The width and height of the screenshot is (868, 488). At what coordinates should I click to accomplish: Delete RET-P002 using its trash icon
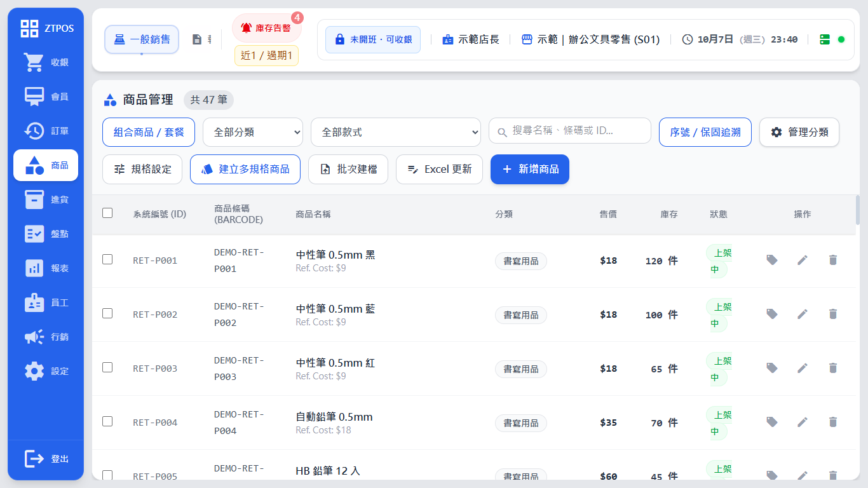(833, 314)
